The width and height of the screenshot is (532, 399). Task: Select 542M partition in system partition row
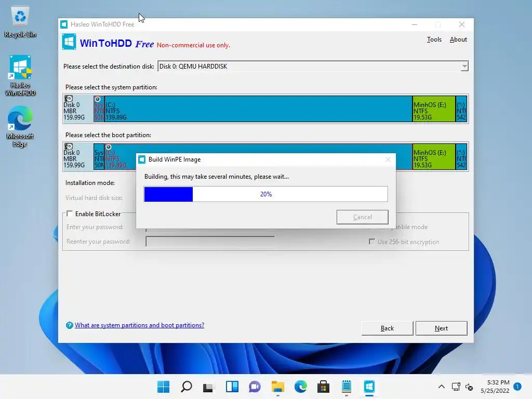coord(461,109)
